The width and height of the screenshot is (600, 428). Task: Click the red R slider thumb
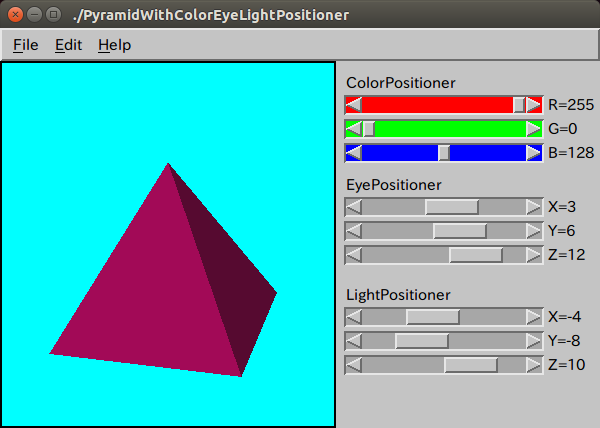(519, 105)
